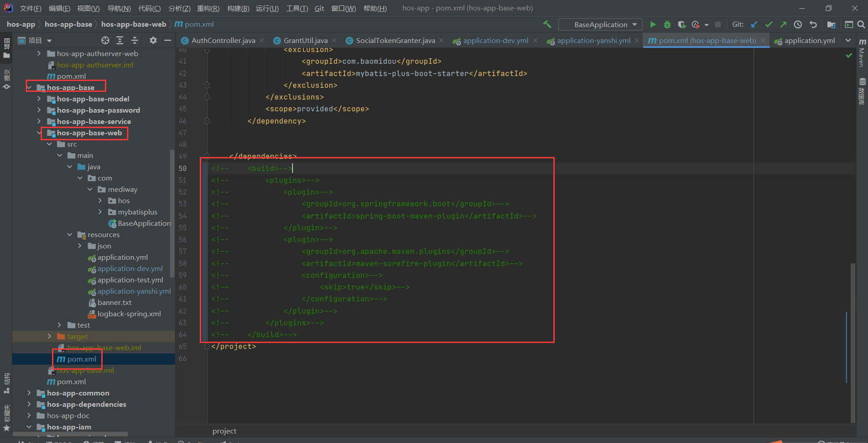The image size is (868, 443).
Task: Start debugging with the bug icon
Action: pyautogui.click(x=667, y=24)
